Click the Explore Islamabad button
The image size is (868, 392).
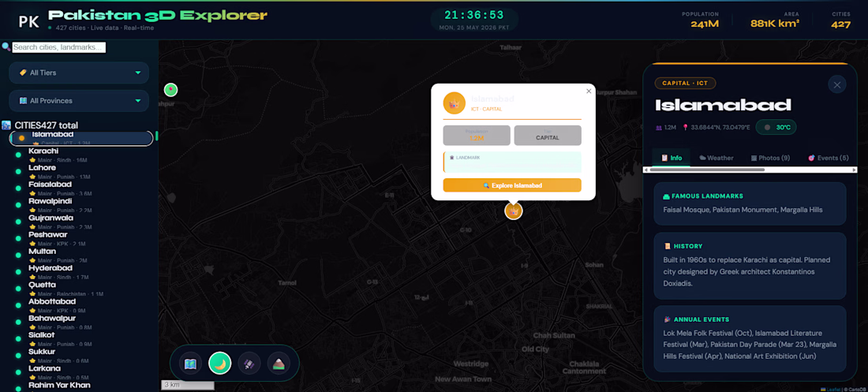512,185
